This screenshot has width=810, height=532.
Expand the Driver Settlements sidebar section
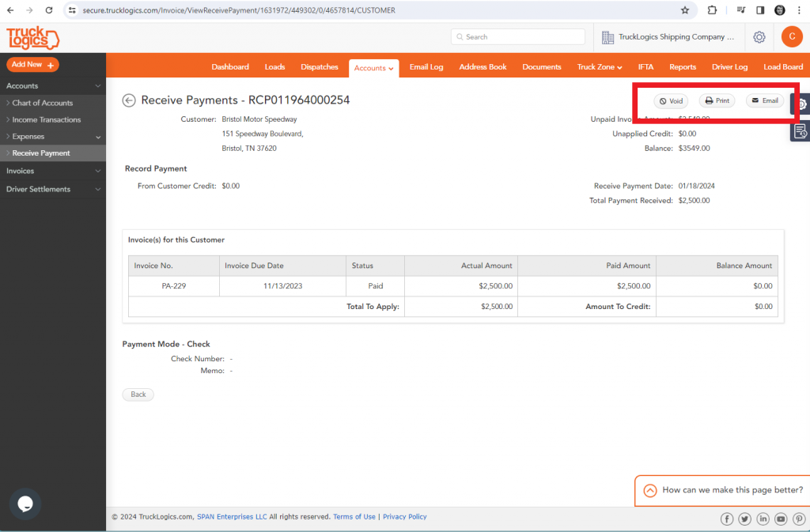53,189
